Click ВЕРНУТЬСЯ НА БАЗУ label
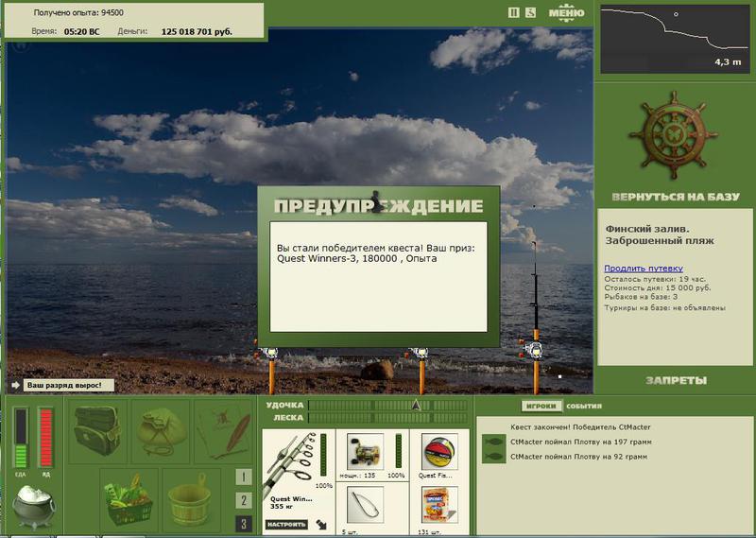The image size is (756, 538). coord(676,197)
